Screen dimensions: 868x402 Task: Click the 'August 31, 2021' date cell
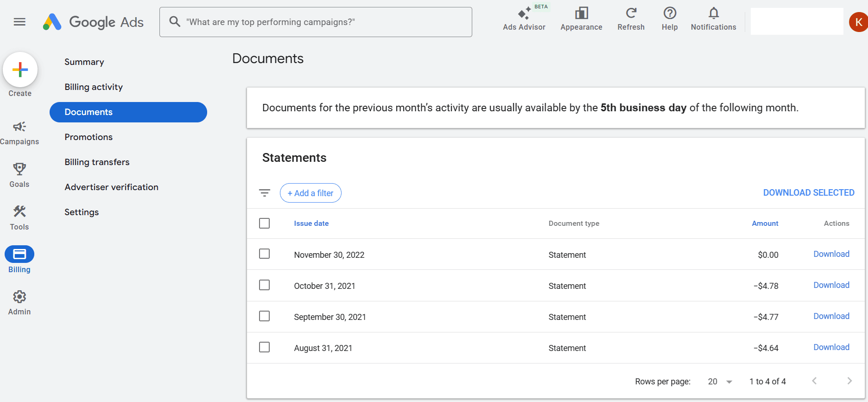(x=323, y=348)
